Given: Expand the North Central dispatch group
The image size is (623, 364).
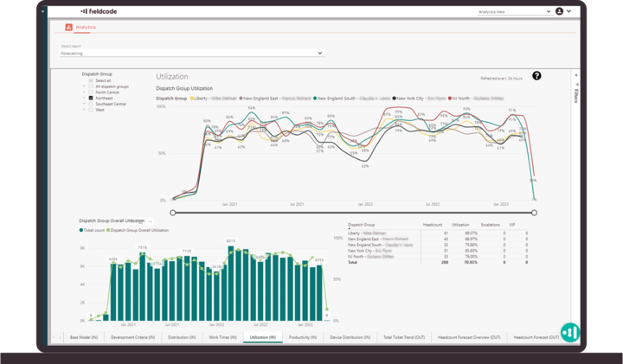Looking at the screenshot, I should [x=84, y=93].
